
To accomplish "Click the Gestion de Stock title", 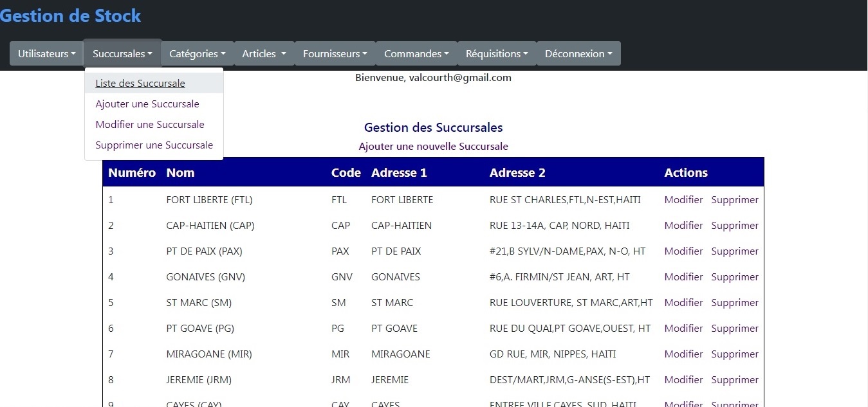I will (70, 16).
